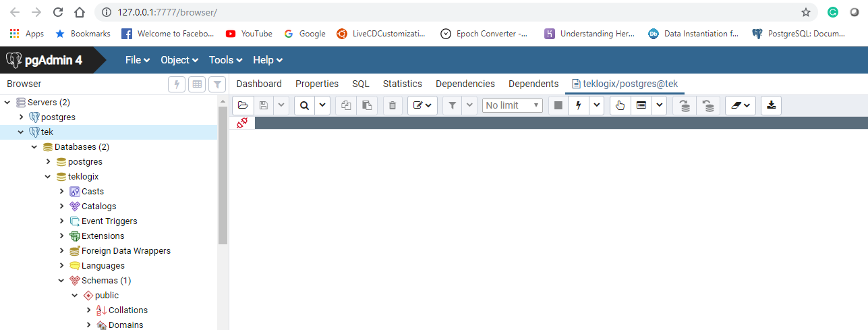868x330 pixels.
Task: Collapse the Schemas (1) tree node
Action: click(61, 281)
